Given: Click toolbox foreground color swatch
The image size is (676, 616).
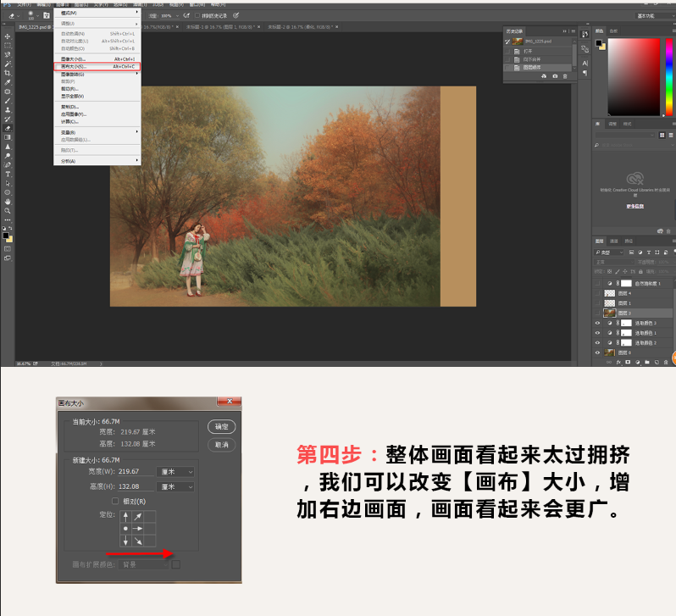Looking at the screenshot, I should (x=6, y=236).
